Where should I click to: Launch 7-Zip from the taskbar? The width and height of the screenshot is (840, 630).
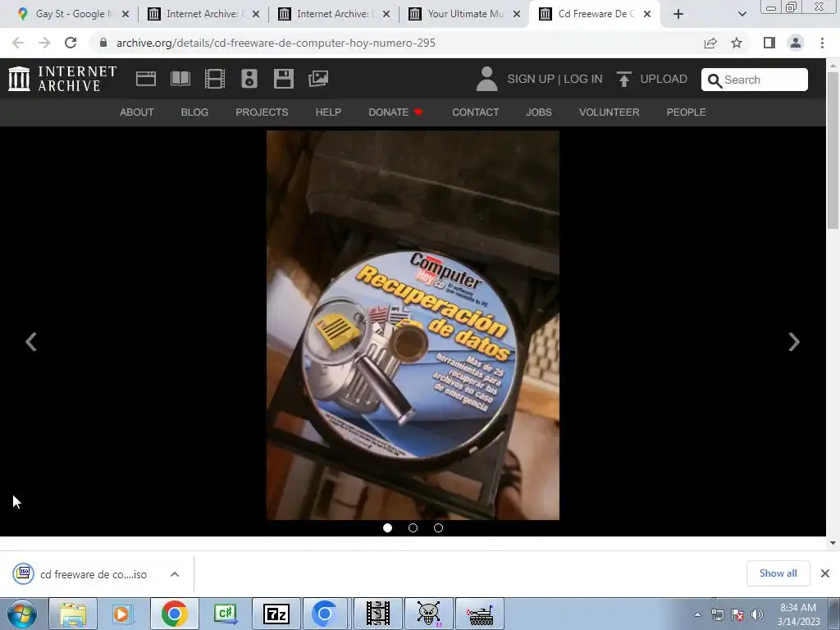(276, 614)
